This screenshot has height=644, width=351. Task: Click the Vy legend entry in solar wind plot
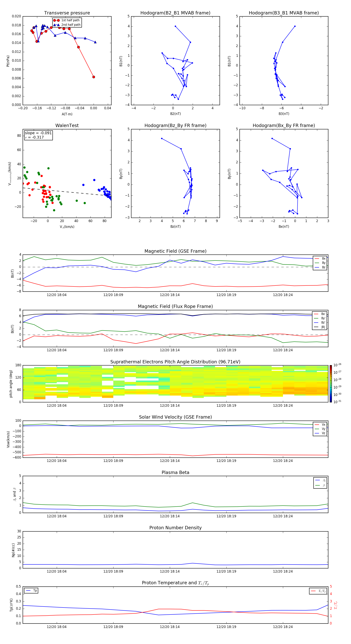click(320, 429)
